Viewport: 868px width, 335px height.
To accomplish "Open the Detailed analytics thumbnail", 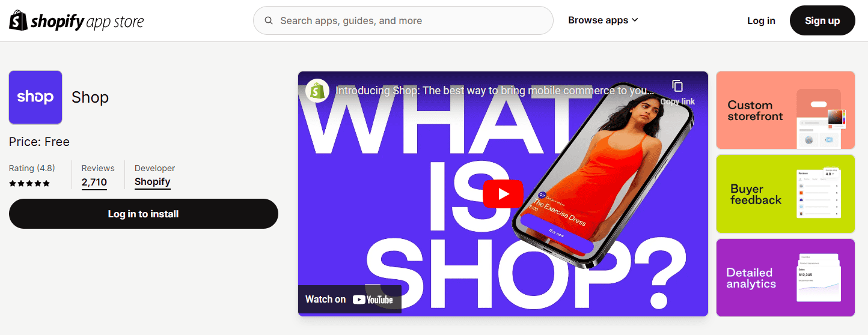I will tap(786, 277).
